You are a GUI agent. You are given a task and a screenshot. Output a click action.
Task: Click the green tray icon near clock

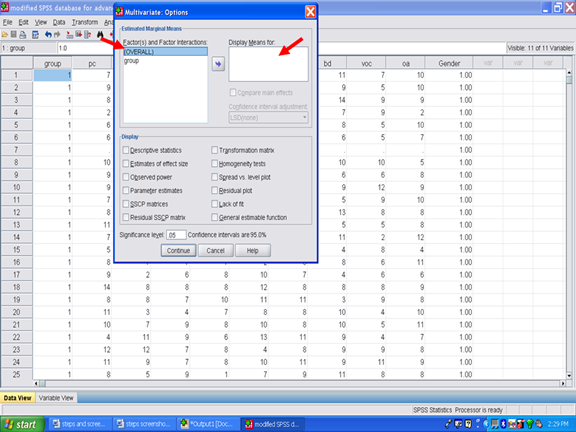coord(530,424)
